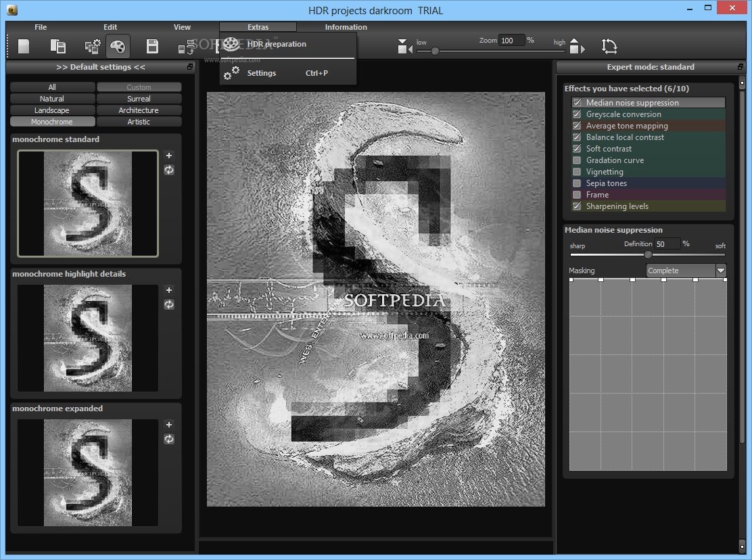Screen dimensions: 752x560
Task: Select the Landscape preset category
Action: tap(52, 110)
